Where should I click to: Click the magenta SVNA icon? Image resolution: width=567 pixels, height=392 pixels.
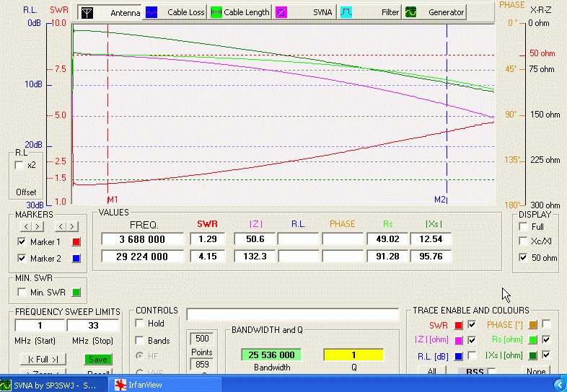280,12
